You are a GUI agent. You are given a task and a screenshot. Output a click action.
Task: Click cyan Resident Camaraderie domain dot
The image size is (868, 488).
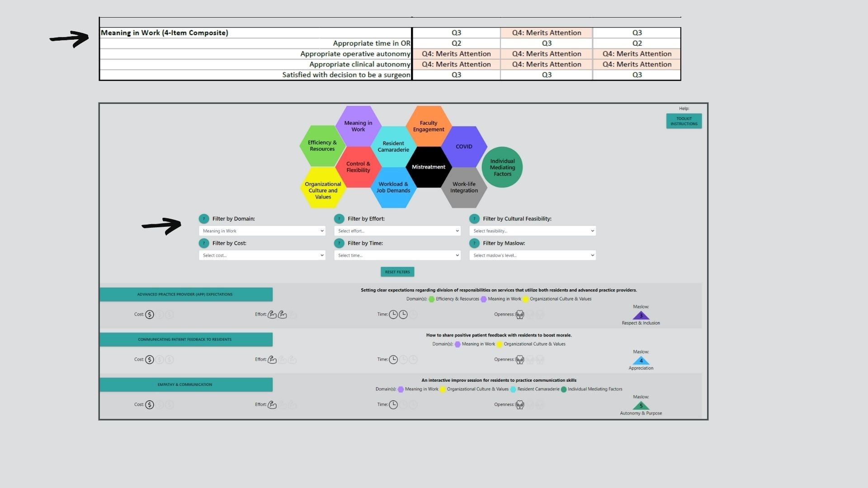tap(513, 389)
